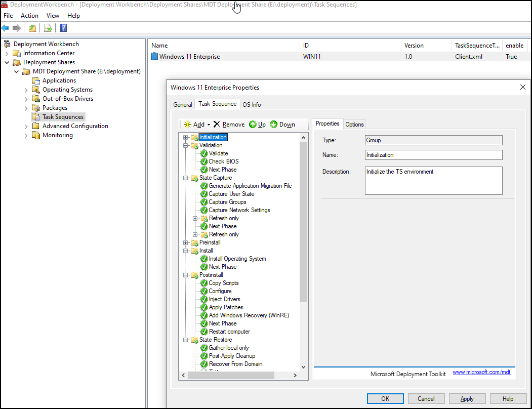This screenshot has height=409, width=532.
Task: Expand the Preinstall group
Action: (x=186, y=242)
